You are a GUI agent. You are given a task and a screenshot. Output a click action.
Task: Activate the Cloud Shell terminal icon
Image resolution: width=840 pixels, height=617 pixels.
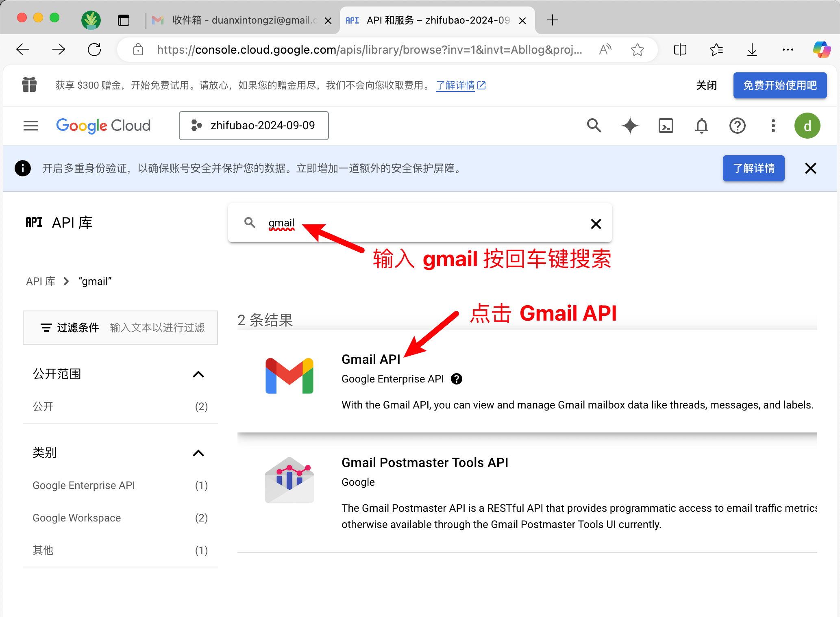coord(666,126)
